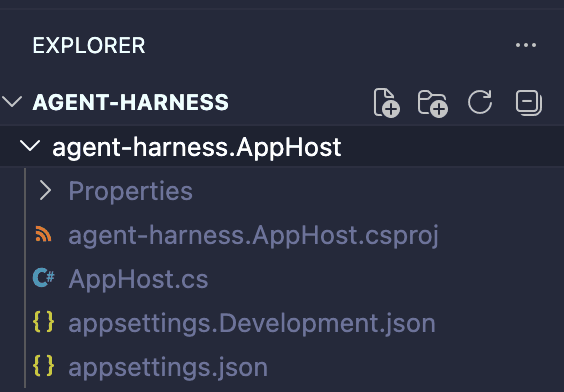The width and height of the screenshot is (564, 392).
Task: Click the AGENT-HARNESS section title
Action: pos(131,102)
